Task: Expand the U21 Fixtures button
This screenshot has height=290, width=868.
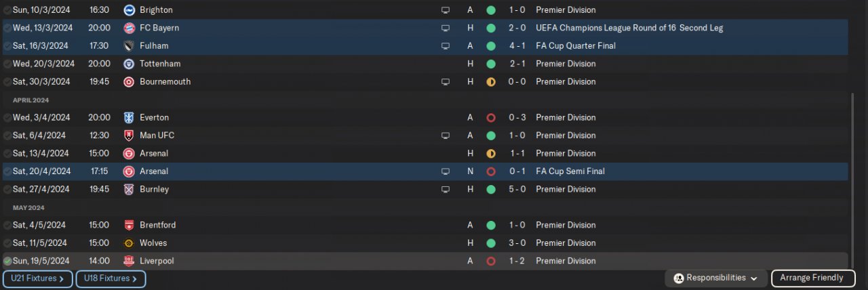Action: pos(37,278)
